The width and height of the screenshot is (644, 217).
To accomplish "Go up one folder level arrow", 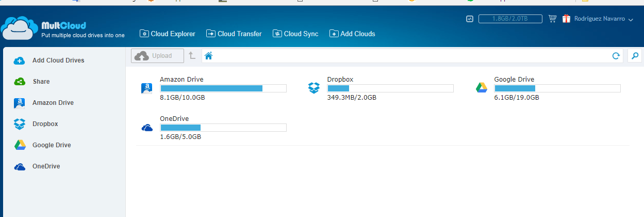I will (192, 56).
